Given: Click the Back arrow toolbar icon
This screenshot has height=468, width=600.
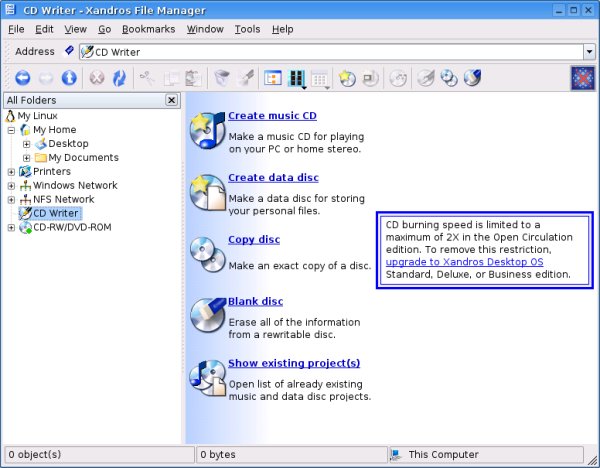Looking at the screenshot, I should [22, 77].
